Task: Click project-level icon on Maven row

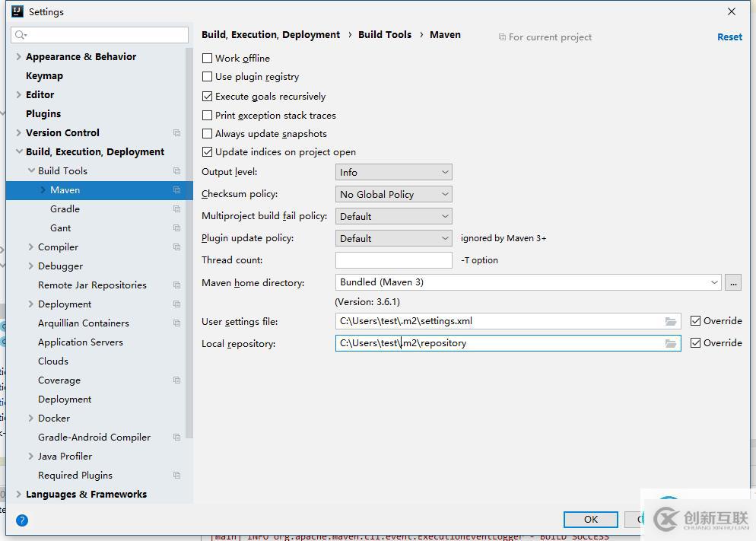Action: click(177, 190)
